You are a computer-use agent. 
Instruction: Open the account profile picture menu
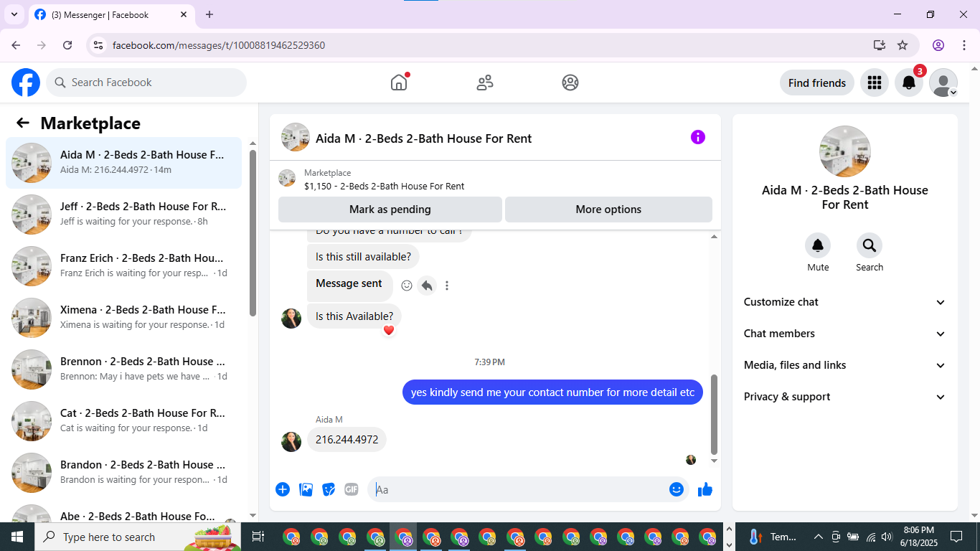point(943,83)
